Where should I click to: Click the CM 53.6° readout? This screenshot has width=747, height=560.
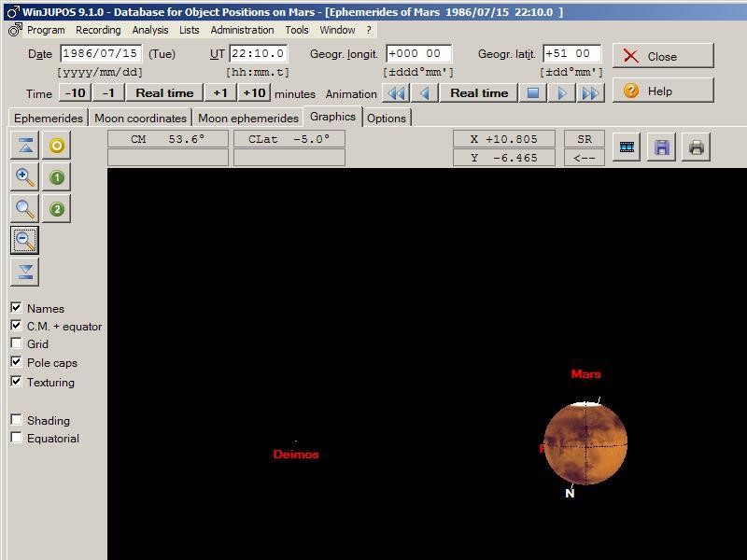pyautogui.click(x=168, y=139)
